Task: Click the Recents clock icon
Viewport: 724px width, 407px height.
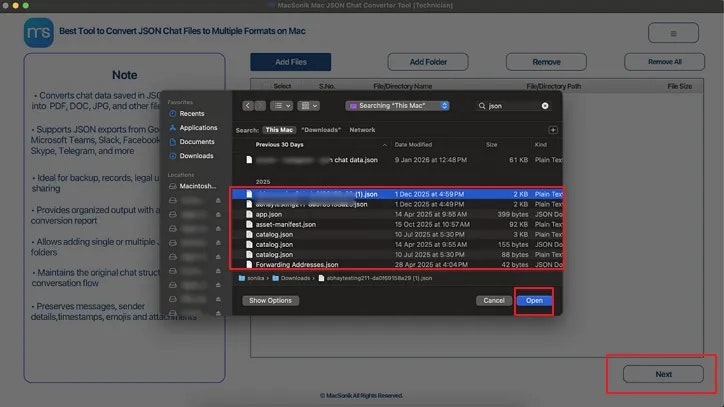Action: point(173,114)
